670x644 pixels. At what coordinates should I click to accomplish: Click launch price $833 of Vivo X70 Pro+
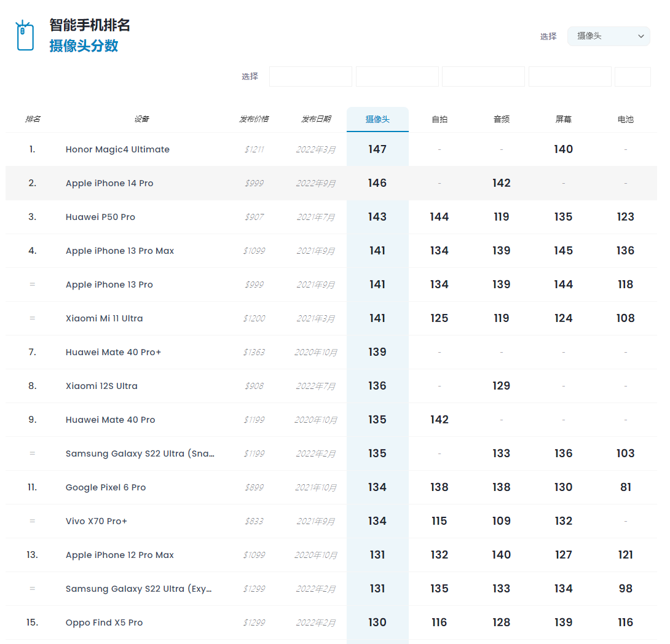point(254,521)
